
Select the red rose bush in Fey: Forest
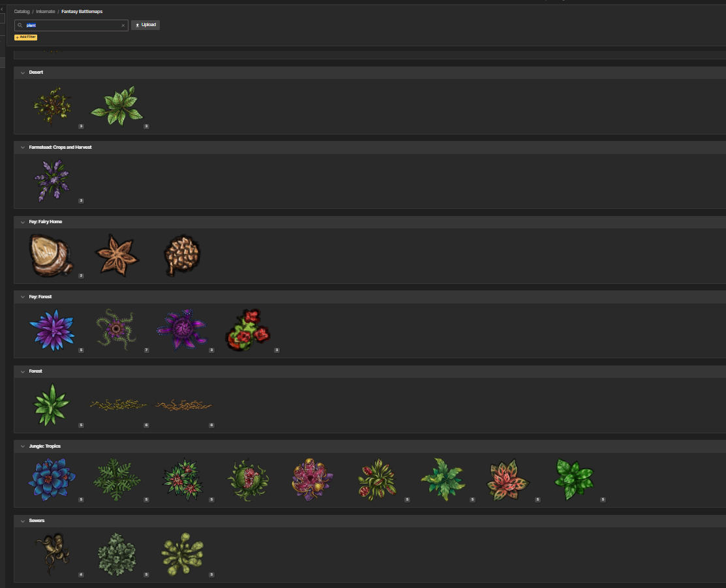click(248, 330)
